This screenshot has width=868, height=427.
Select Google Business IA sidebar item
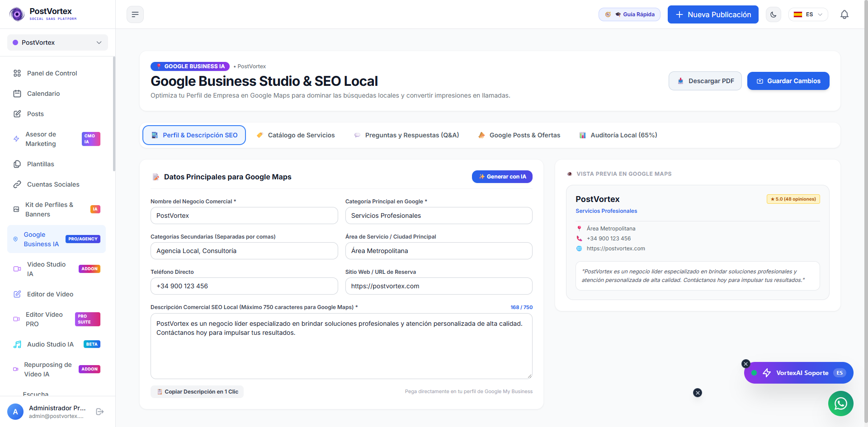(57, 239)
